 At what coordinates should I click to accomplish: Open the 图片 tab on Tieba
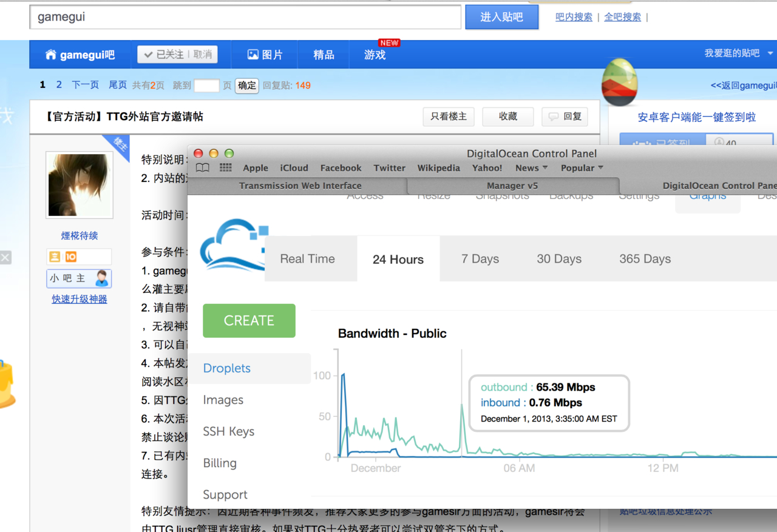(x=265, y=55)
